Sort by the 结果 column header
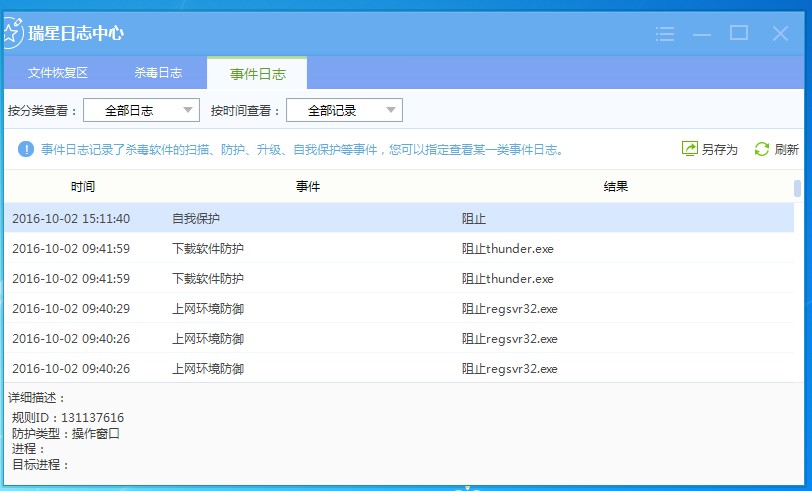 (x=616, y=186)
